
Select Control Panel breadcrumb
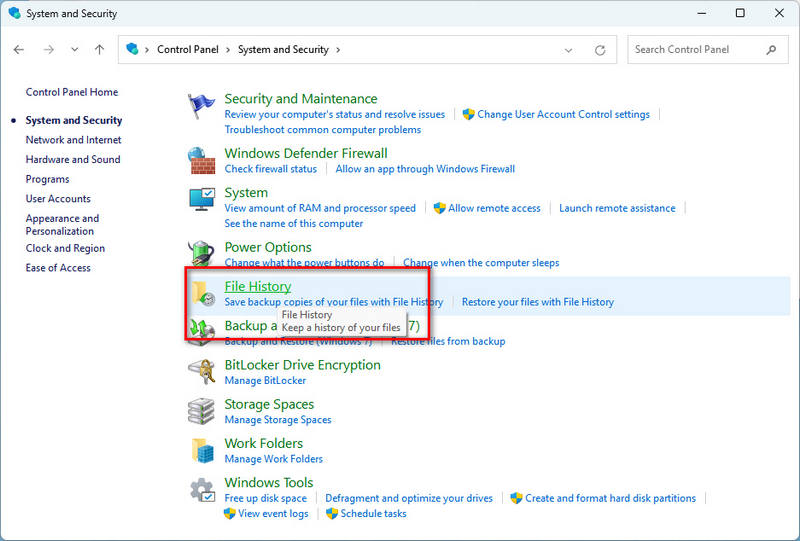[x=187, y=50]
